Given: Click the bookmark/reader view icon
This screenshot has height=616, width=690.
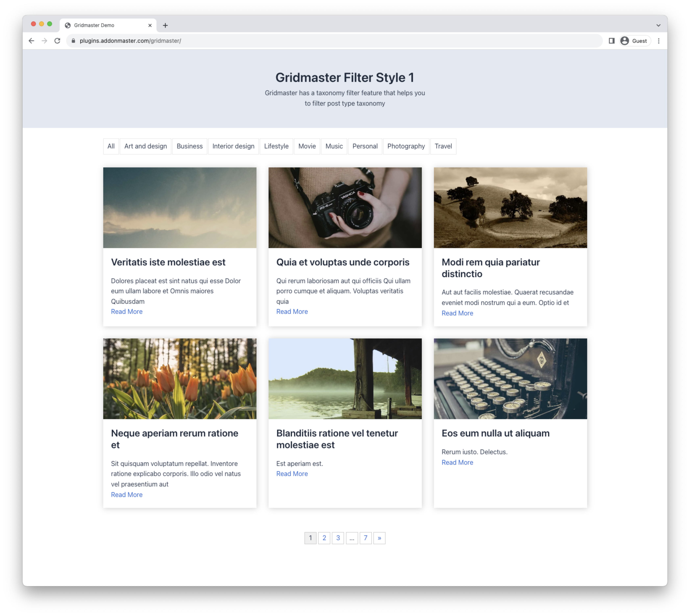Looking at the screenshot, I should [612, 40].
